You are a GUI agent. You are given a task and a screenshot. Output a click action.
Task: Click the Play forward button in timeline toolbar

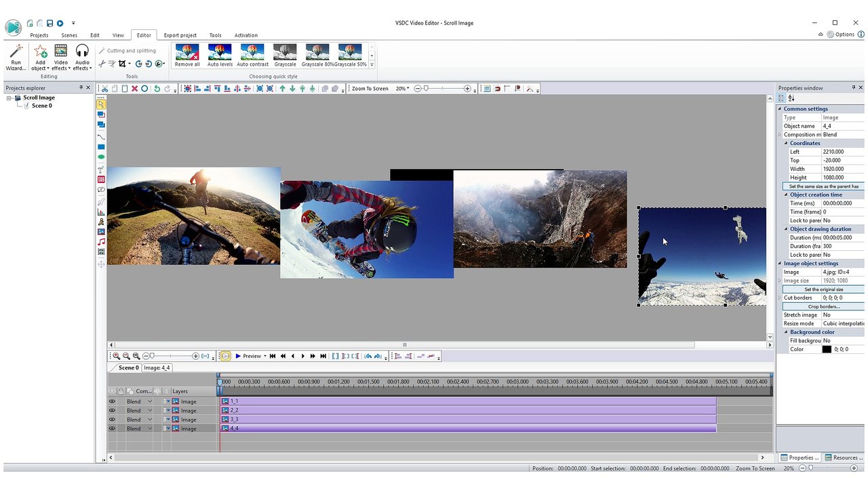(303, 356)
